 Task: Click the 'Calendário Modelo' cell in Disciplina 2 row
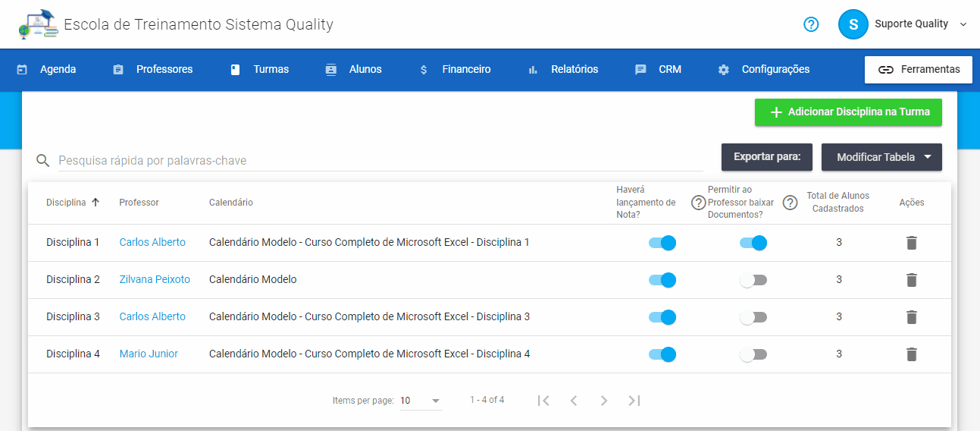253,279
